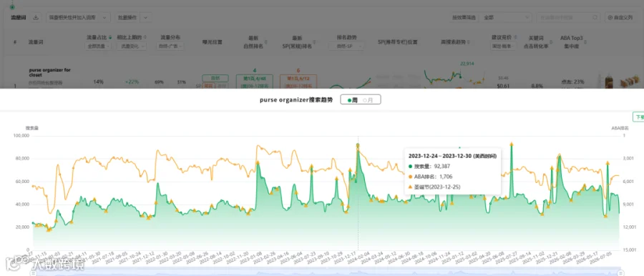The width and height of the screenshot is (644, 276).
Task: Click the download icon next to 流量词
Action: tap(36, 17)
